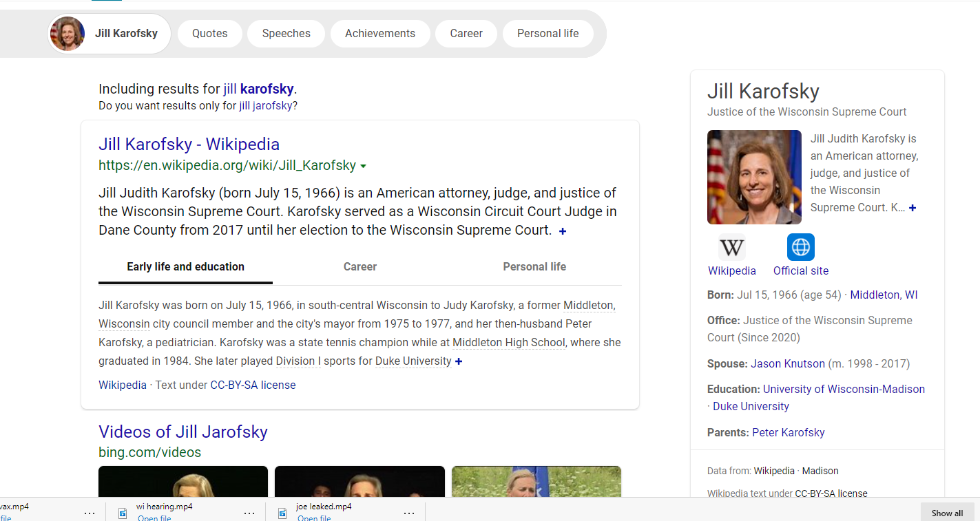Switch to the Early life and education tab
This screenshot has width=980, height=521.
coord(185,267)
